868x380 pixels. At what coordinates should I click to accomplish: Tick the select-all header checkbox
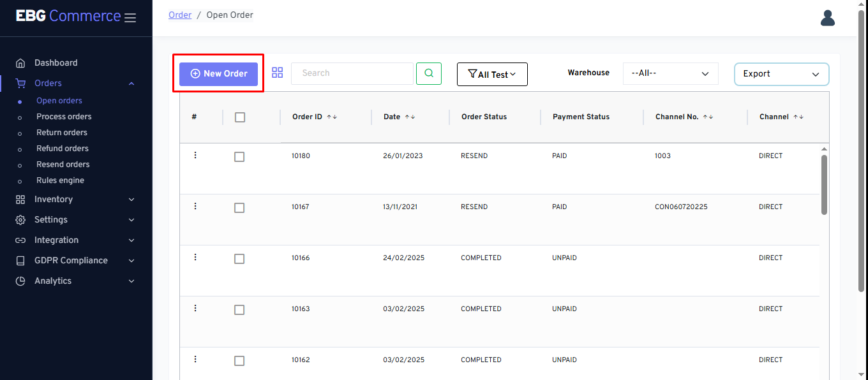coord(240,117)
